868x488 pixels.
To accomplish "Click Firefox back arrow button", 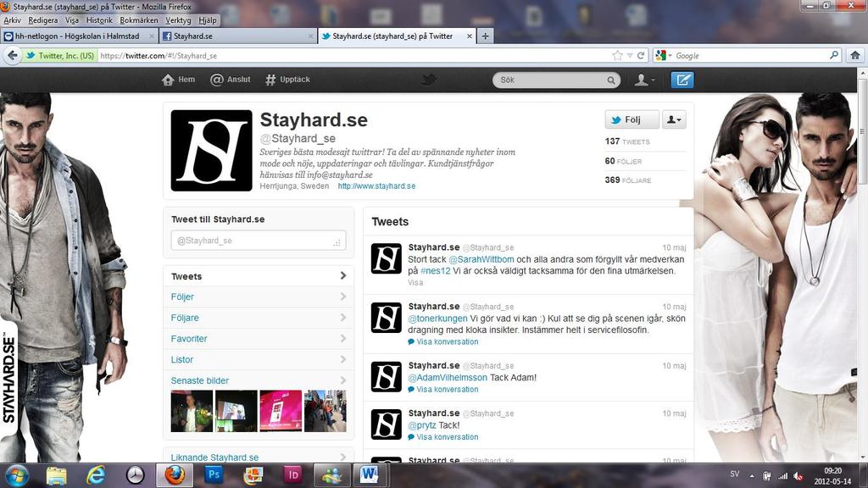I will [x=13, y=55].
